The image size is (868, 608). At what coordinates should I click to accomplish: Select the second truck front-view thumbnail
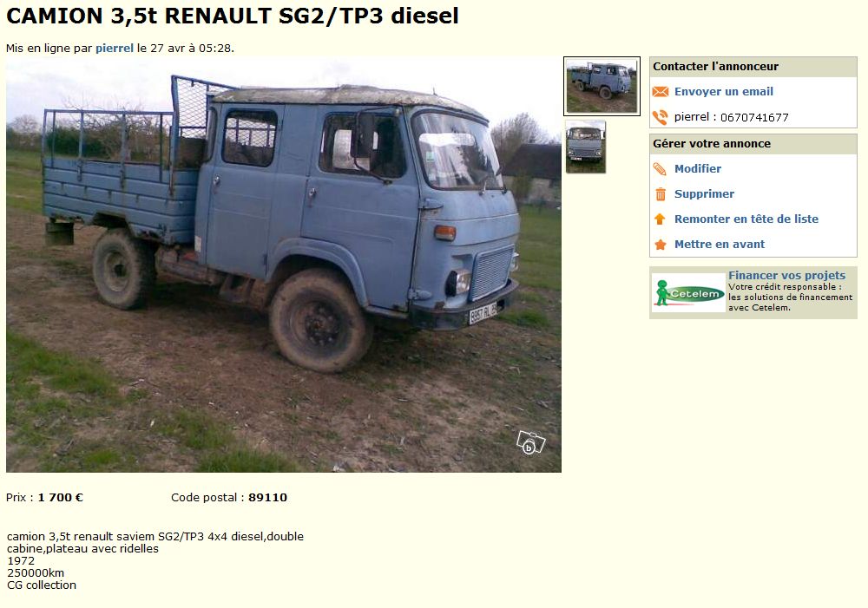[586, 147]
